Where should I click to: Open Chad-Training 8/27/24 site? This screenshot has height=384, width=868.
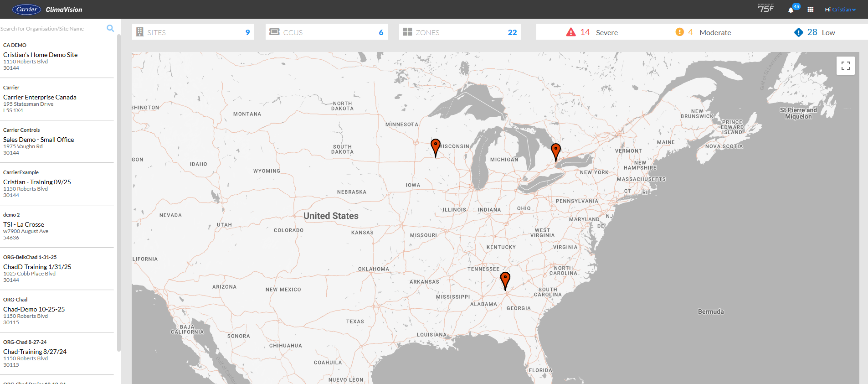pos(35,352)
